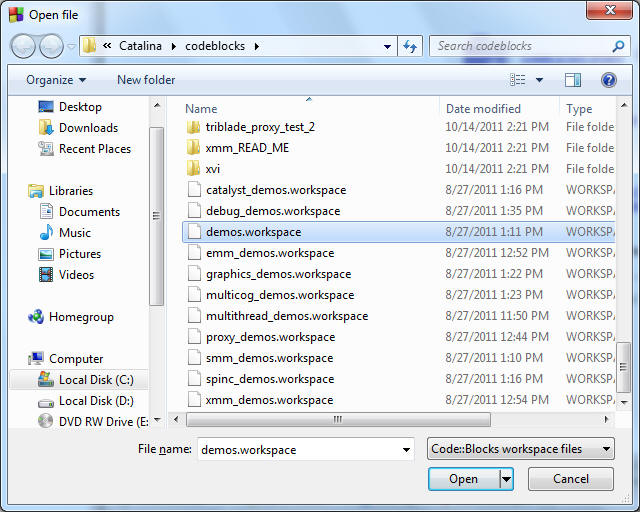Select Catalina in the breadcrumb path
The height and width of the screenshot is (512, 640).
tap(140, 46)
